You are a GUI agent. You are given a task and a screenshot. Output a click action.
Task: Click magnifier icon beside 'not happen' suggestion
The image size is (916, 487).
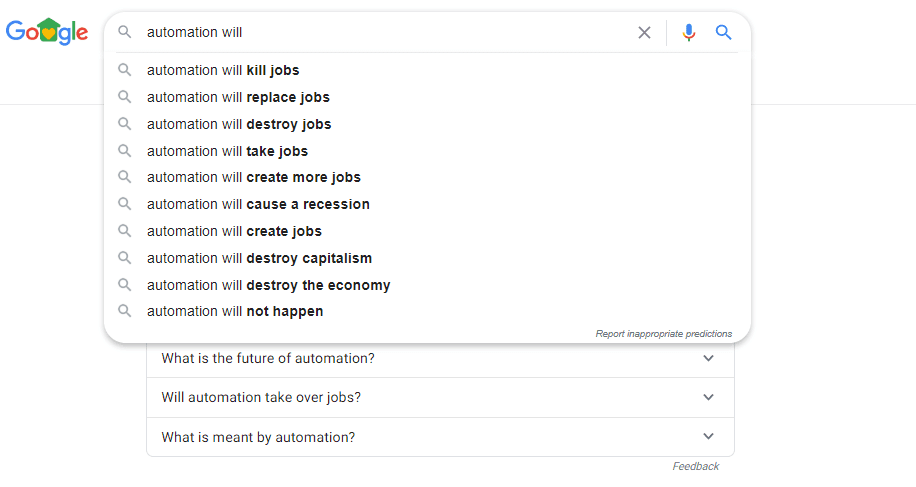(125, 311)
